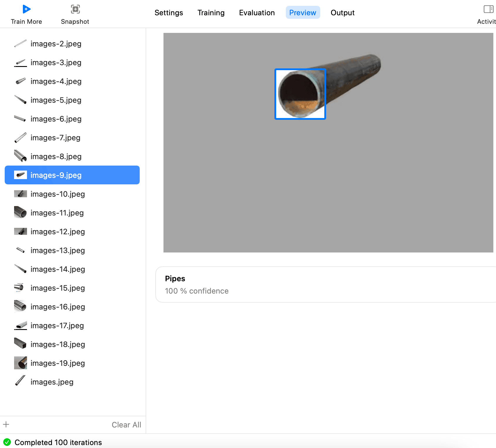
Task: Open the Settings tab
Action: 169,13
